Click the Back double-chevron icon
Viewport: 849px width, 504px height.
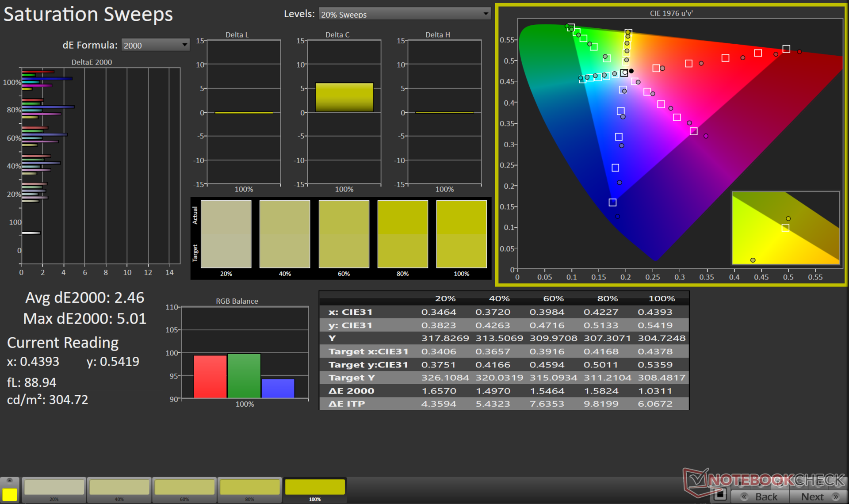[x=744, y=496]
